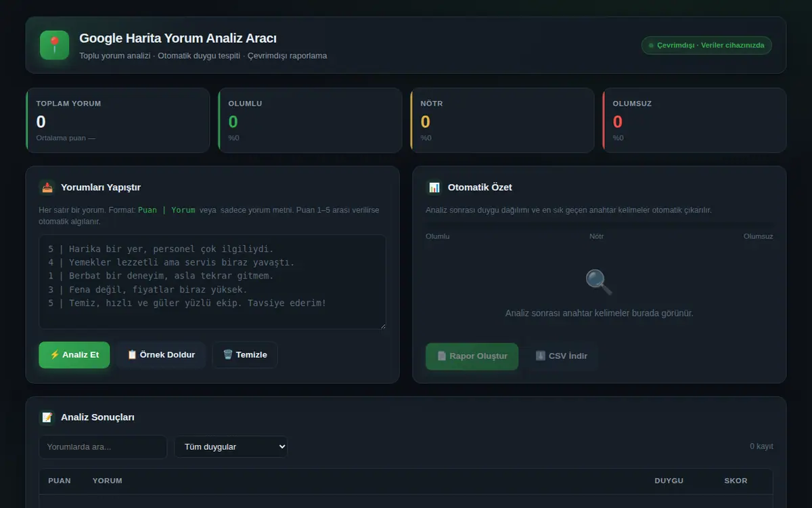Focus the Yorumlarda ara search field

coord(103,447)
